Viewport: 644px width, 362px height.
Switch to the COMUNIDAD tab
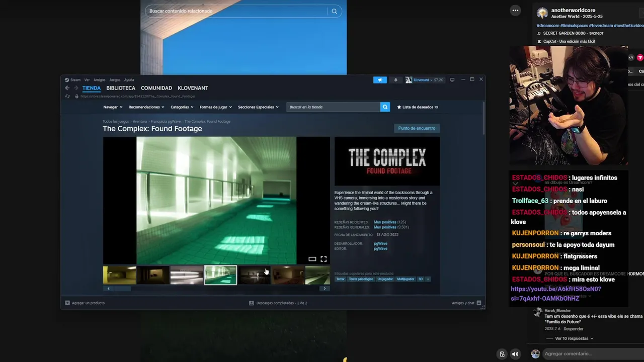tap(156, 88)
